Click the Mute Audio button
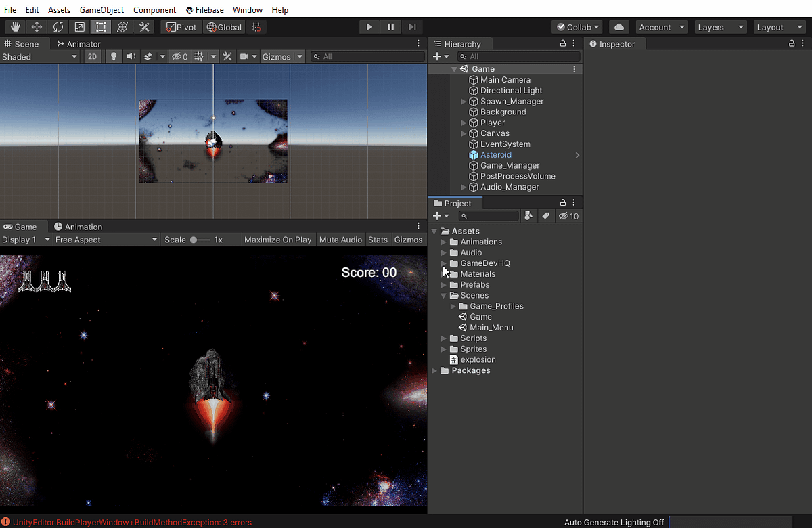812x528 pixels. click(340, 240)
